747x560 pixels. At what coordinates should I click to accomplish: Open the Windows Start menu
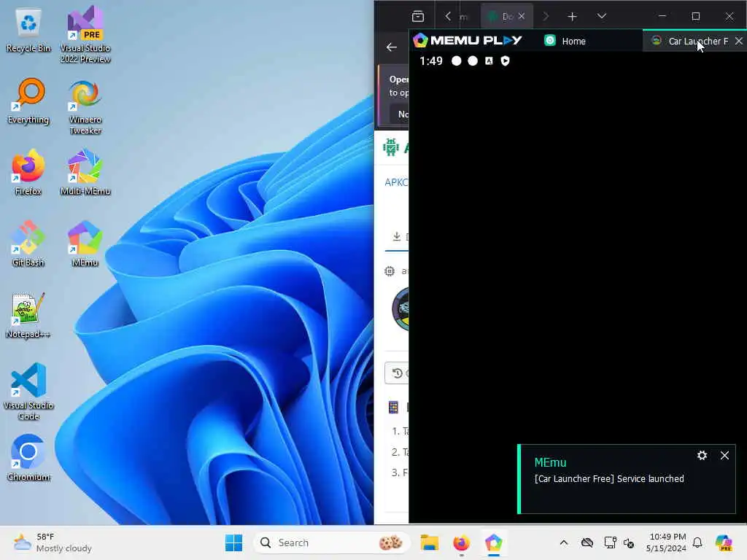(233, 542)
